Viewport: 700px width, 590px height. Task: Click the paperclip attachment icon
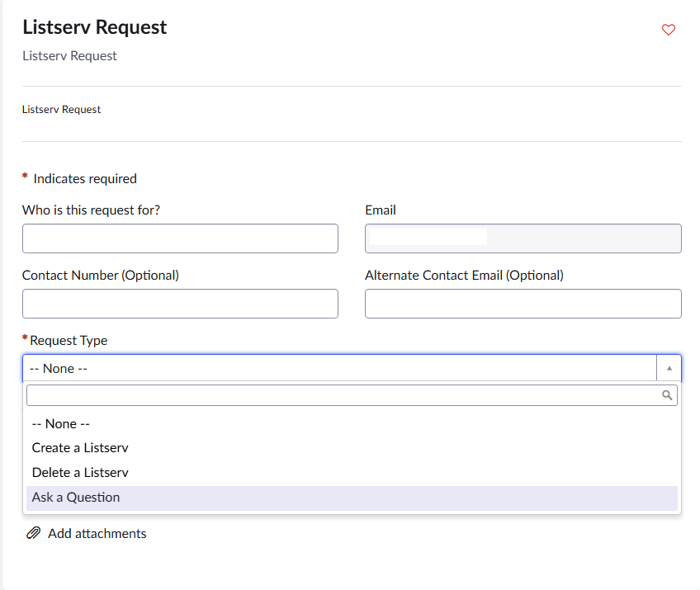(34, 533)
